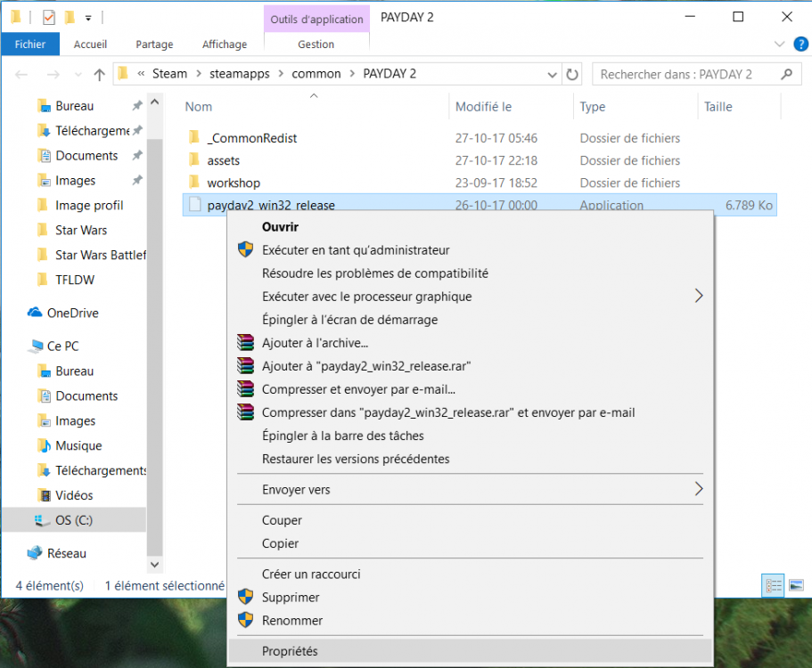Screen dimensions: 812x668
Task: Open OneDrive in the navigation pane
Action: click(x=71, y=313)
